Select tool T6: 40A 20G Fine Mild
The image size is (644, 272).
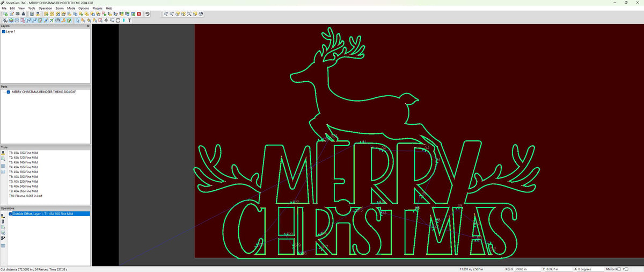(x=23, y=177)
